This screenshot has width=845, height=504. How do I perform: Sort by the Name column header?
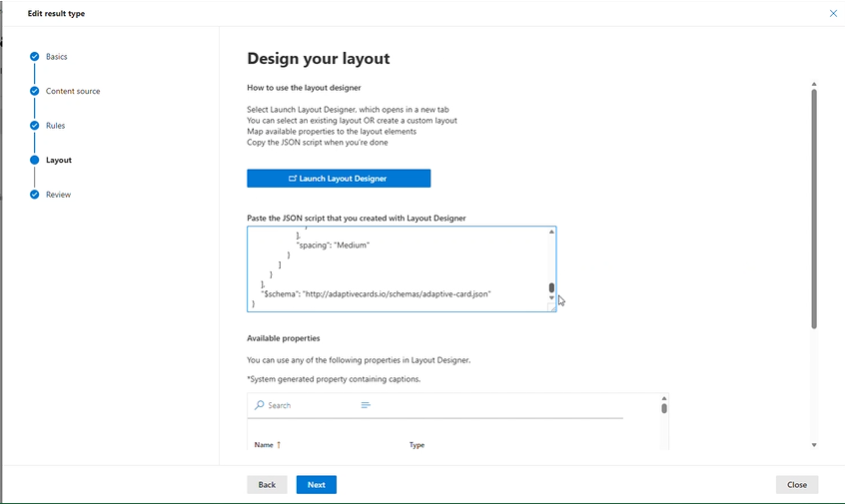[264, 445]
